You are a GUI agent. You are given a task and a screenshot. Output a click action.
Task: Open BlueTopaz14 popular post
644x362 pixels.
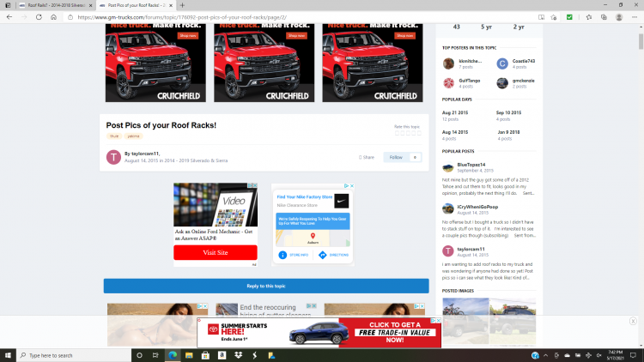pos(471,165)
